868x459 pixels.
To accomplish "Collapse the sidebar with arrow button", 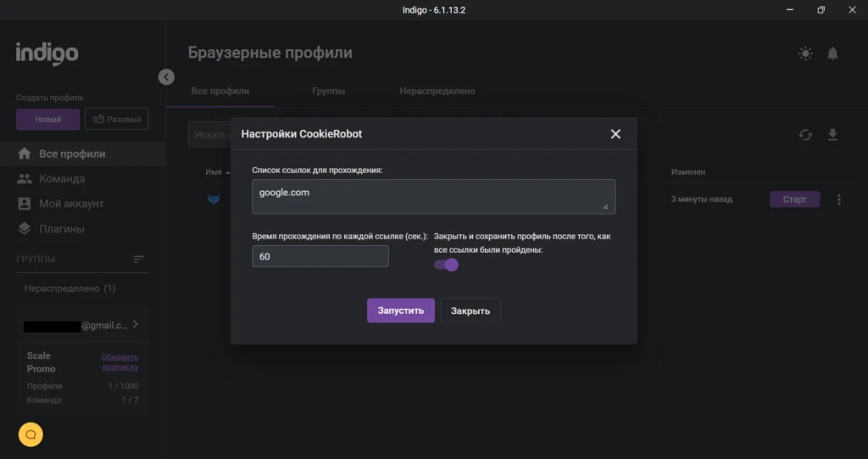I will [x=166, y=77].
